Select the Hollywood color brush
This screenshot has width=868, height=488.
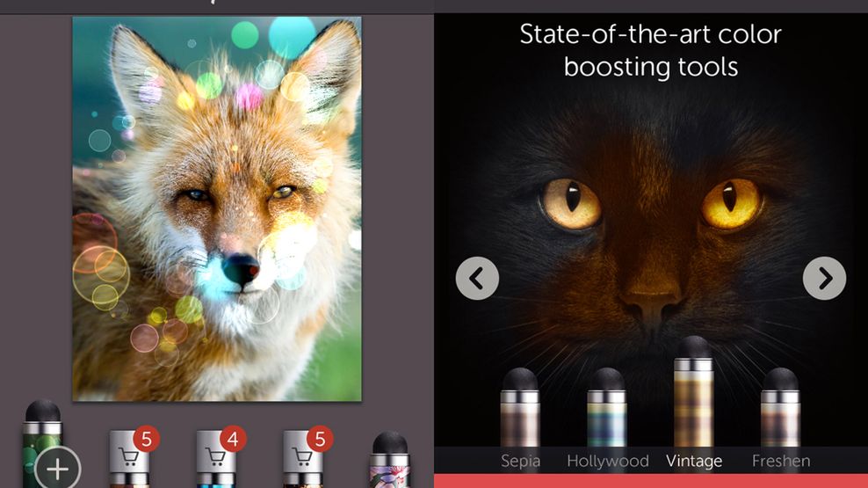[607, 408]
